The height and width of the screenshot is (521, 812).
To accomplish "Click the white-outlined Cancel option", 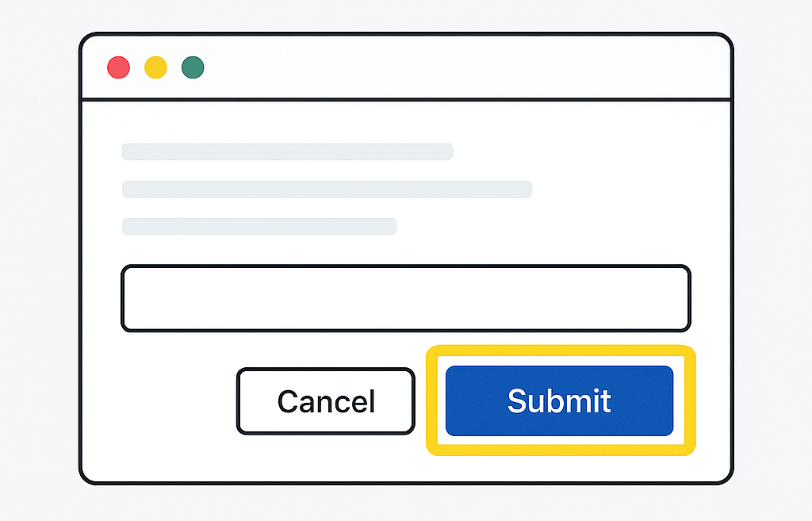I will 326,400.
